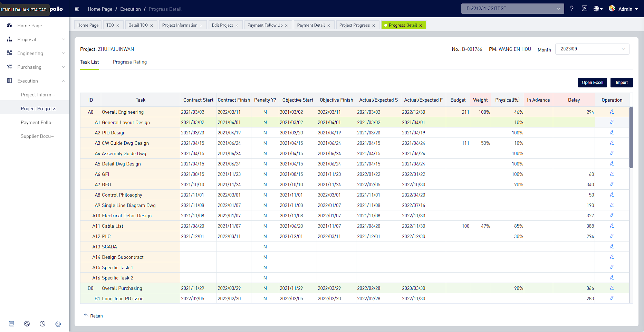The image size is (644, 332).
Task: Click the edit icon for PLC row
Action: [612, 236]
